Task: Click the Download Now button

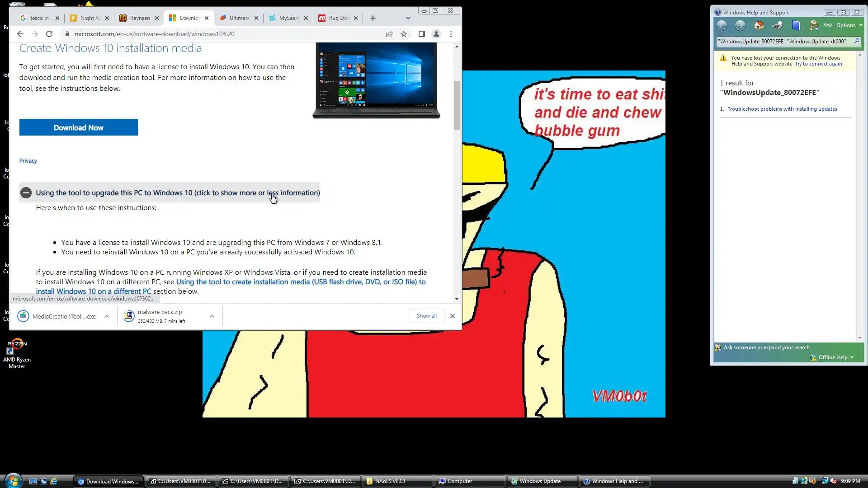Action: tap(78, 127)
